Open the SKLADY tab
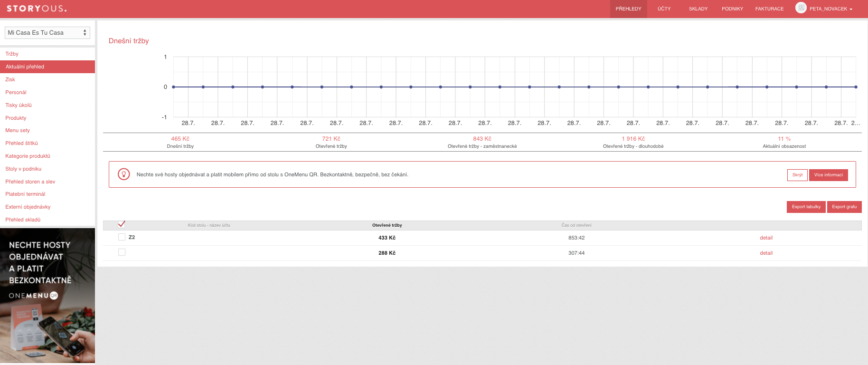 click(698, 9)
